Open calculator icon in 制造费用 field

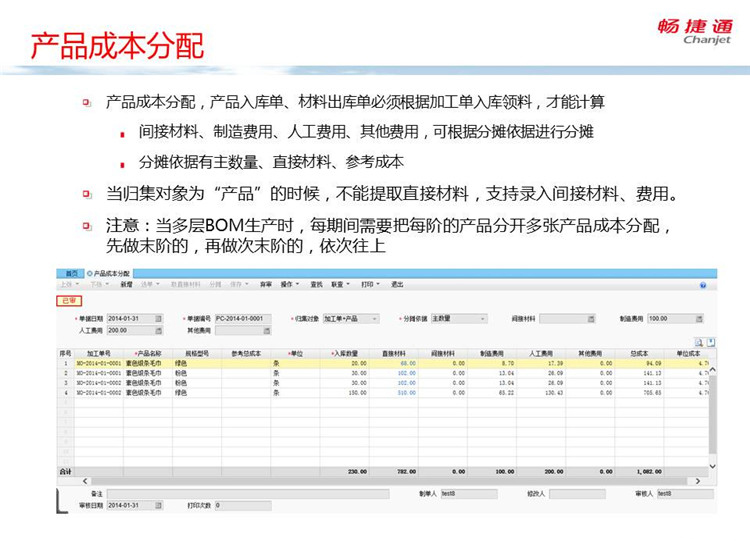point(699,319)
